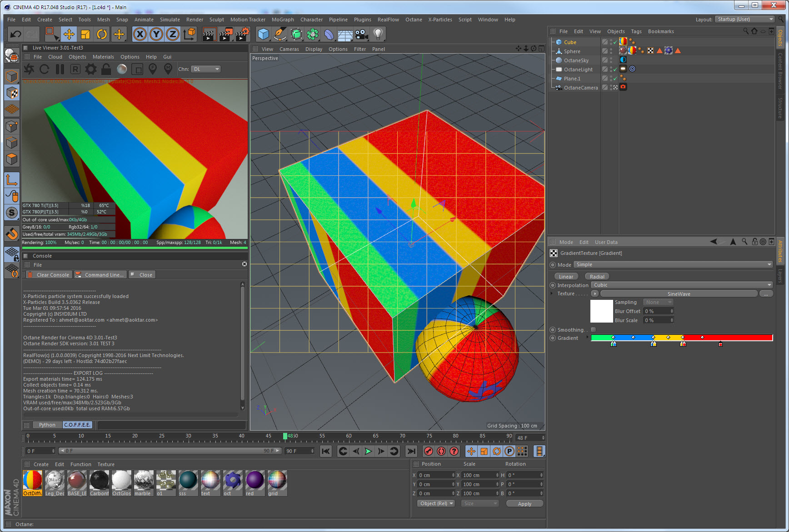The height and width of the screenshot is (532, 789).
Task: Toggle Live Viewer lock resolution icon
Action: coord(106,69)
